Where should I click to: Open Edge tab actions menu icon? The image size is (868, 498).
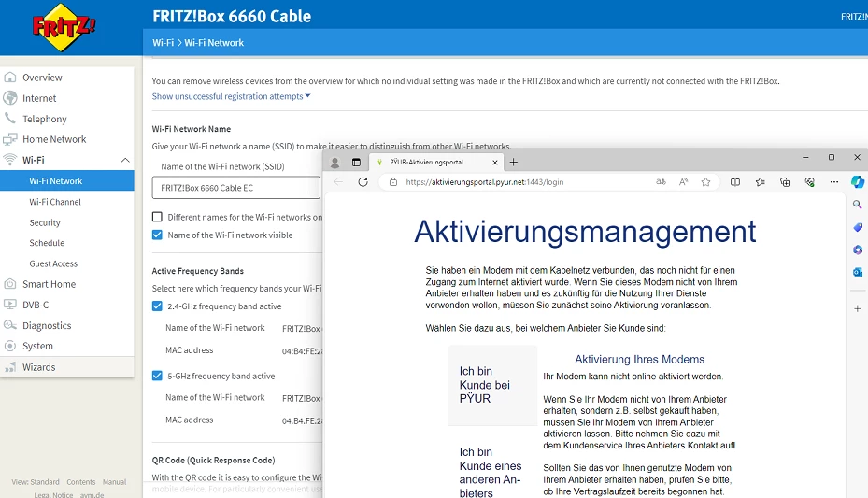pos(356,163)
